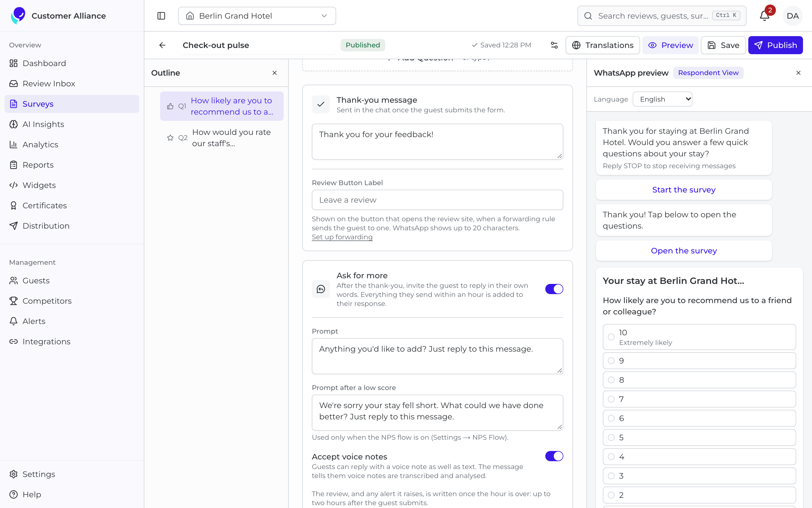Screen dimensions: 812x508
Task: Open Distribution page
Action: tap(72, 226)
